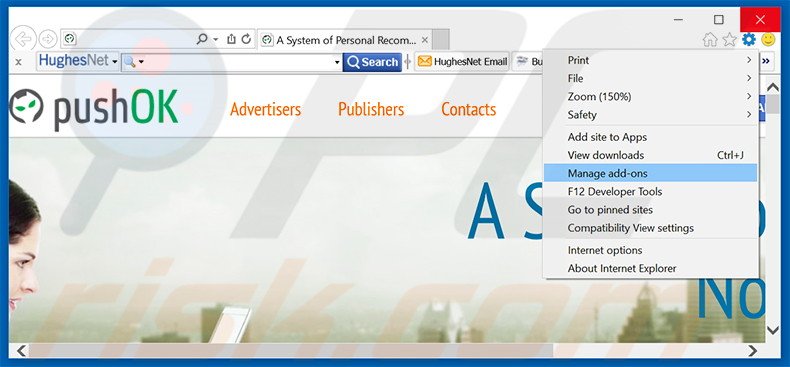This screenshot has width=790, height=367.
Task: Click the browser Forward arrow button
Action: point(48,39)
